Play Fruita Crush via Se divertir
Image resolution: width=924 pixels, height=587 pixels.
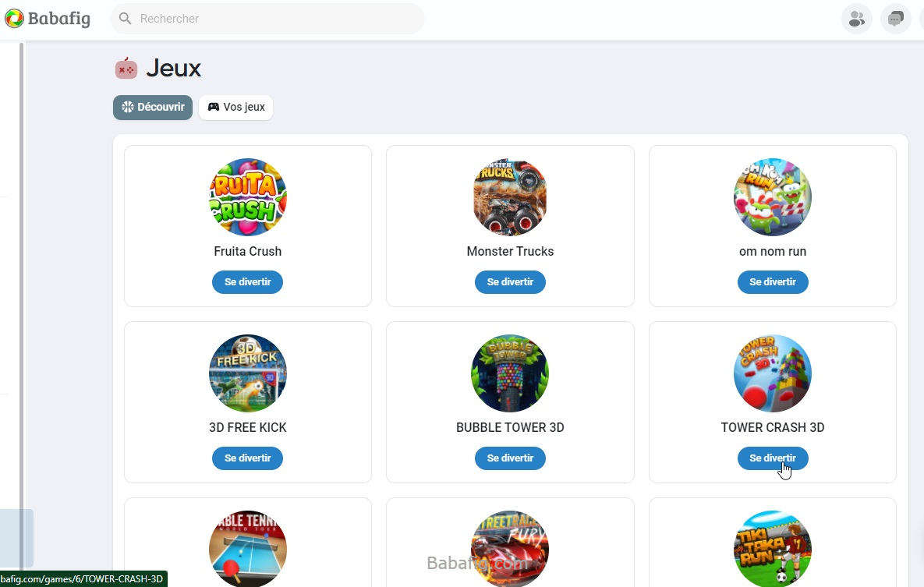[x=247, y=281]
